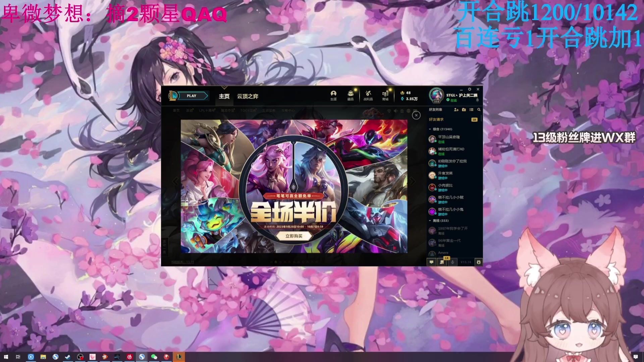Open 好友请求 friend requests
Image resolution: width=644 pixels, height=362 pixels.
pos(454,120)
